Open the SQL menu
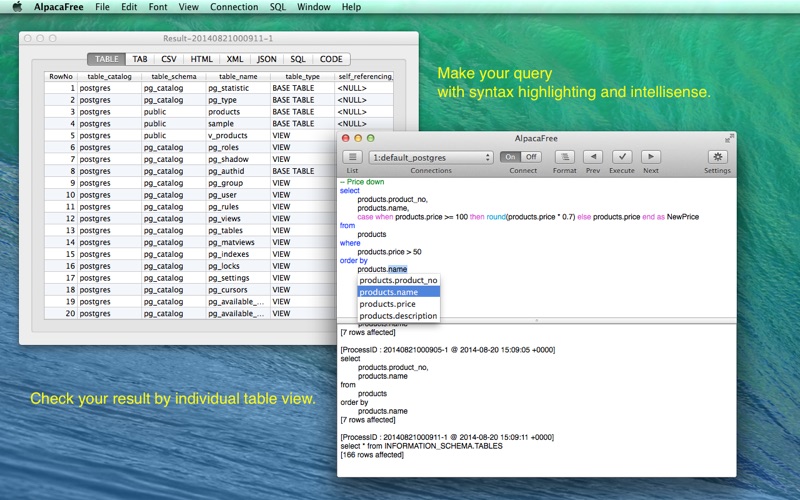 tap(278, 7)
